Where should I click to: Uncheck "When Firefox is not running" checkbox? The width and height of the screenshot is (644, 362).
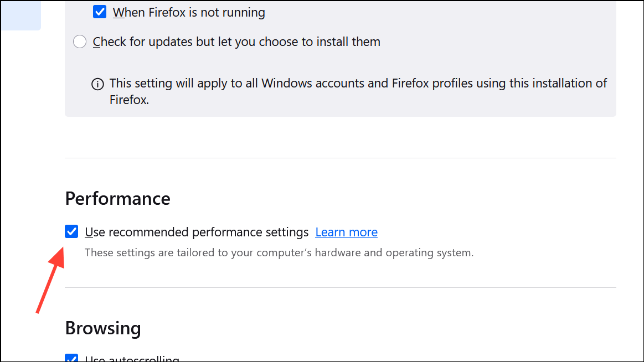(x=100, y=12)
